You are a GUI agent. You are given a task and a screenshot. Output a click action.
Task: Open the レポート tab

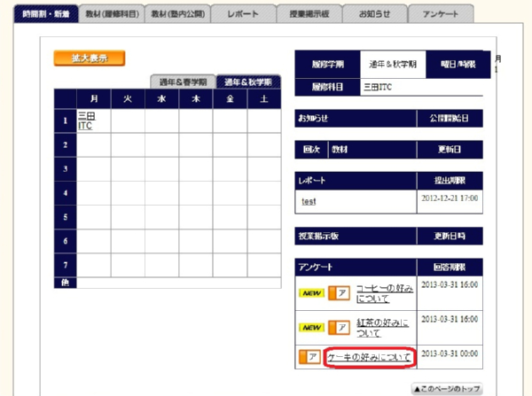243,14
